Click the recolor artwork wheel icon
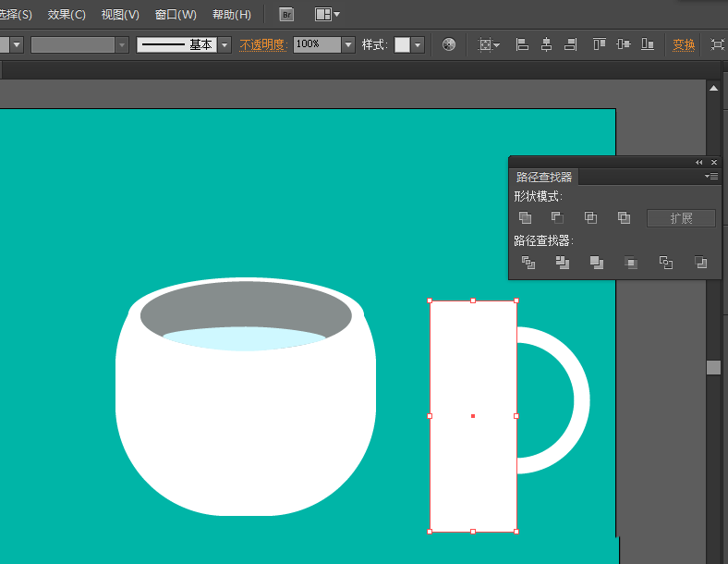This screenshot has height=564, width=728. tap(448, 44)
